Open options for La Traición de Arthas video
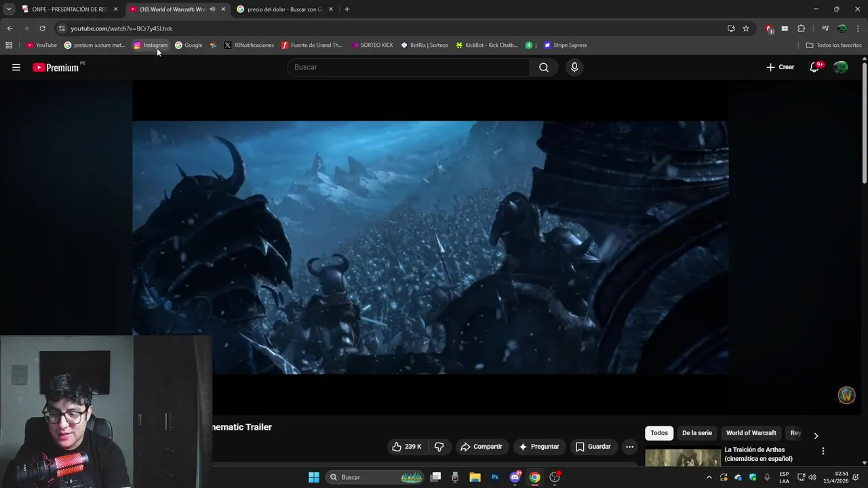The width and height of the screenshot is (868, 488). [x=823, y=451]
